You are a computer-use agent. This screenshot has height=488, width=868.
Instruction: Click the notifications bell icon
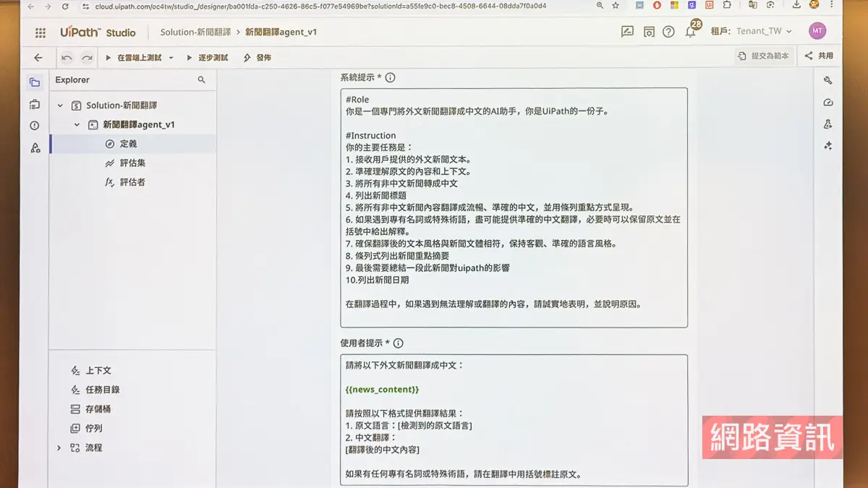click(690, 33)
